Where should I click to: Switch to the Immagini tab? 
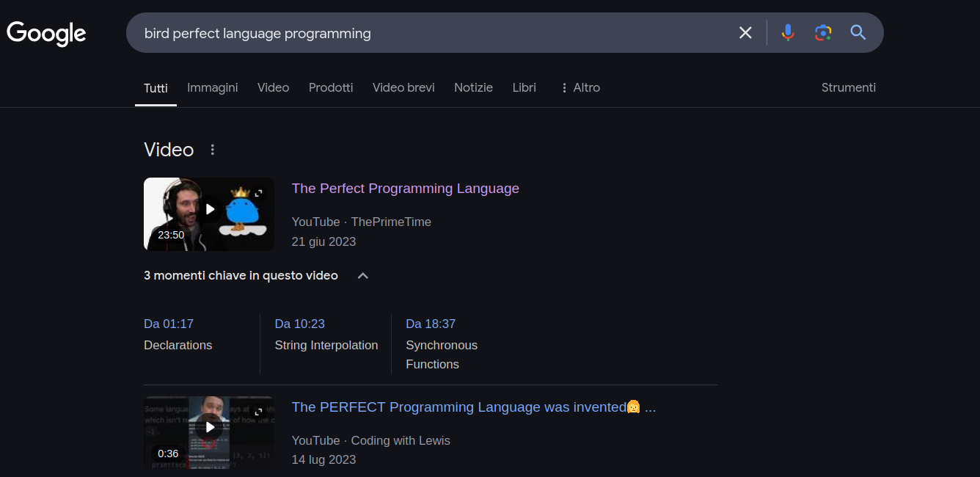coord(213,87)
